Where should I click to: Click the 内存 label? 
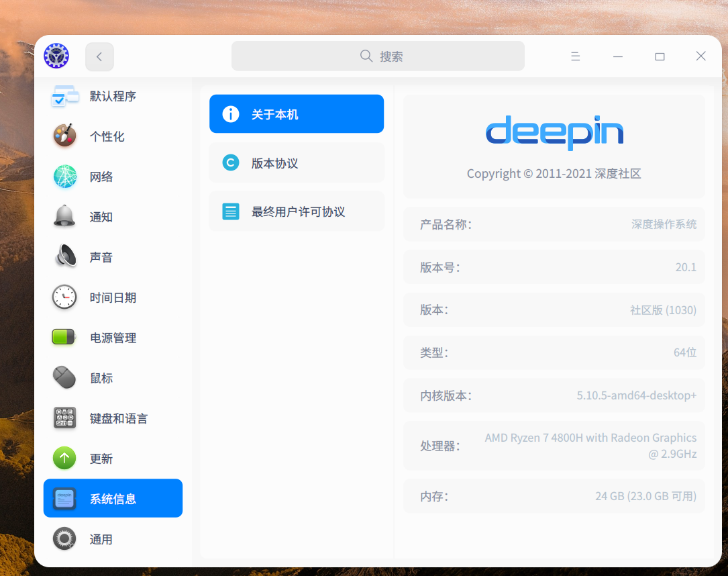(x=434, y=497)
